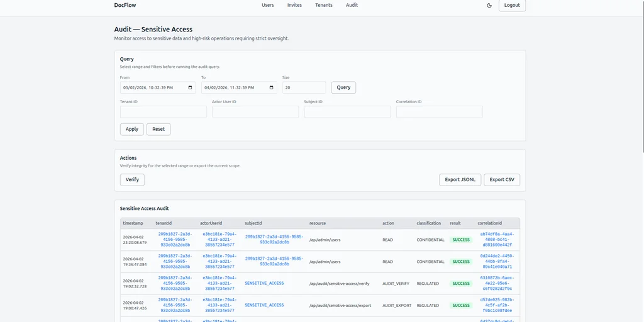The height and width of the screenshot is (322, 644).
Task: Click the Logout button
Action: 512,5
